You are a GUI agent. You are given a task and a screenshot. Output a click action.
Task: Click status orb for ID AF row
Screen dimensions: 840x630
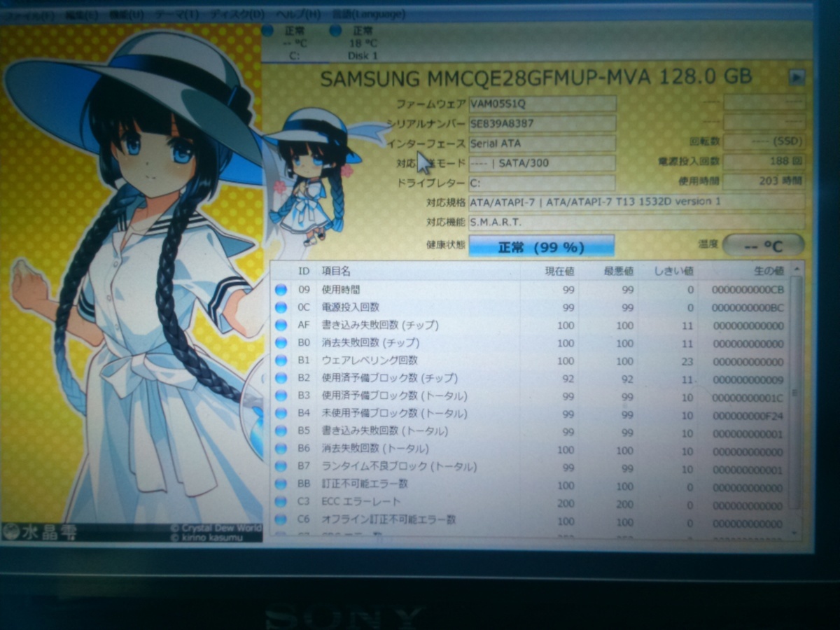click(281, 325)
